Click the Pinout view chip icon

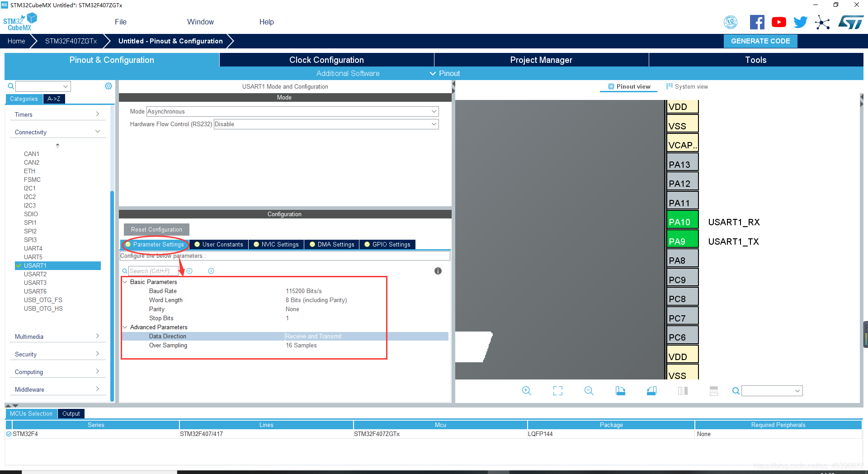point(611,86)
